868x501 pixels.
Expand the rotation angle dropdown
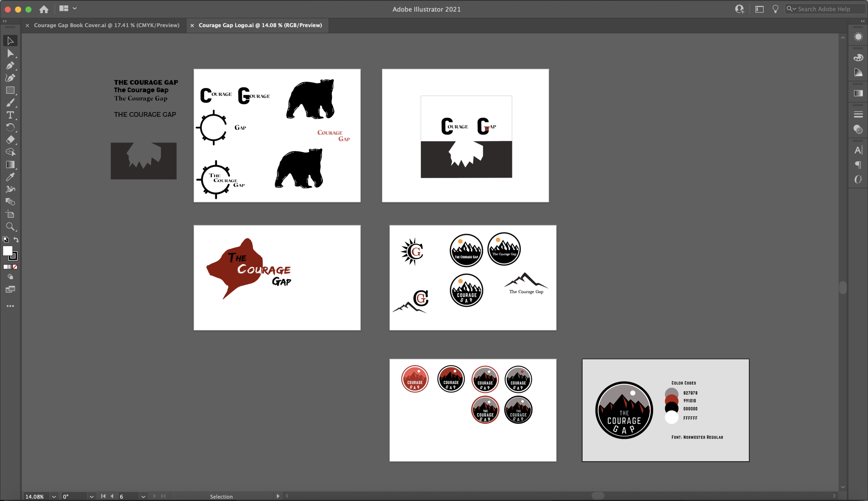tap(91, 496)
